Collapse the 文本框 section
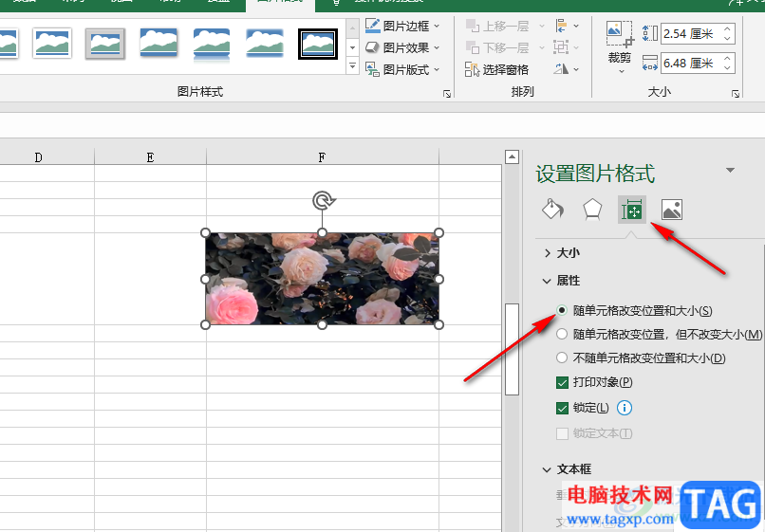This screenshot has width=765, height=532. point(547,469)
